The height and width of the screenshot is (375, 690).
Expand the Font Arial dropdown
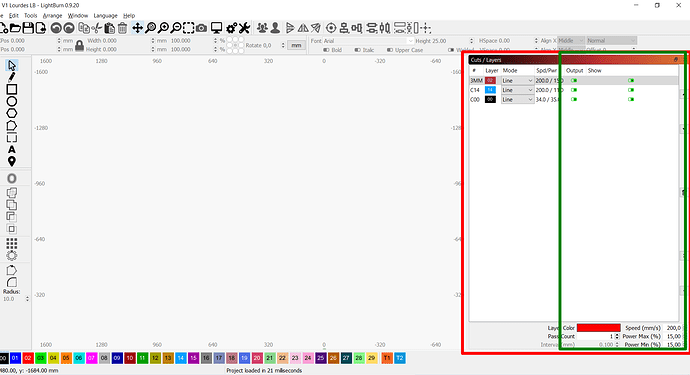[x=368, y=40]
